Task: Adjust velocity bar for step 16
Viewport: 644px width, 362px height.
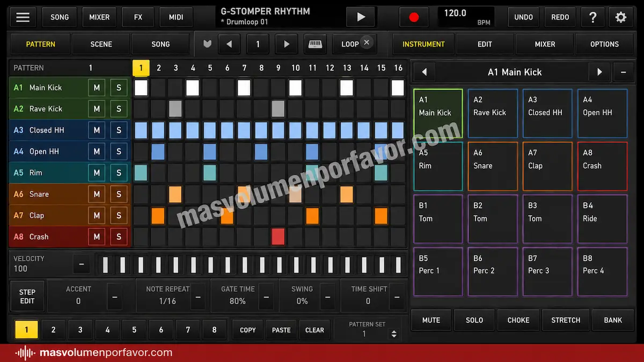Action: click(x=398, y=265)
